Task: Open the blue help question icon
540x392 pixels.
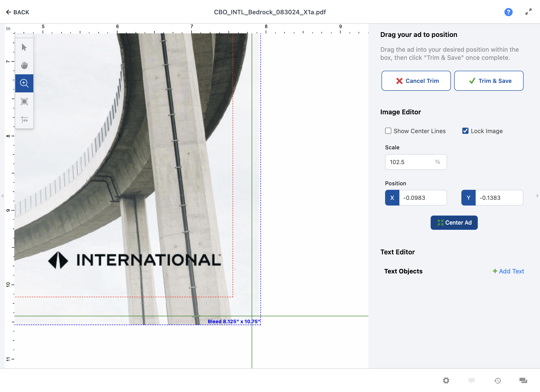Action: click(x=508, y=12)
